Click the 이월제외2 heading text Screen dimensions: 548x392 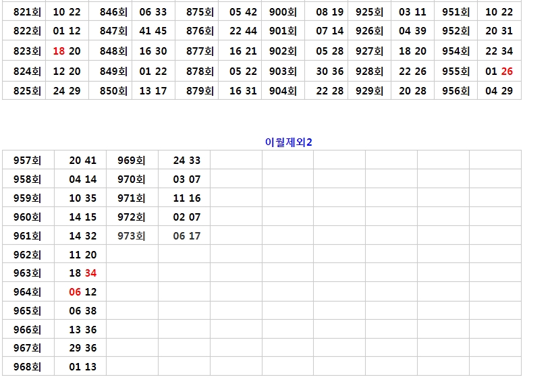(x=289, y=141)
